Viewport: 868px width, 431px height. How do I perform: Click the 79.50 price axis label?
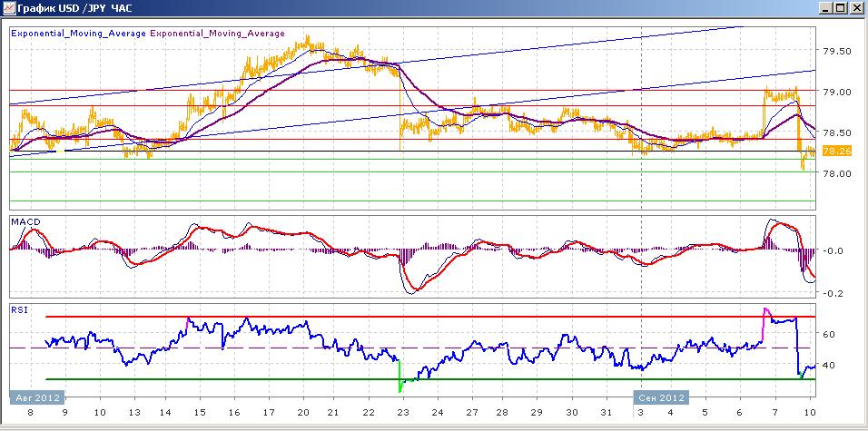[836, 51]
